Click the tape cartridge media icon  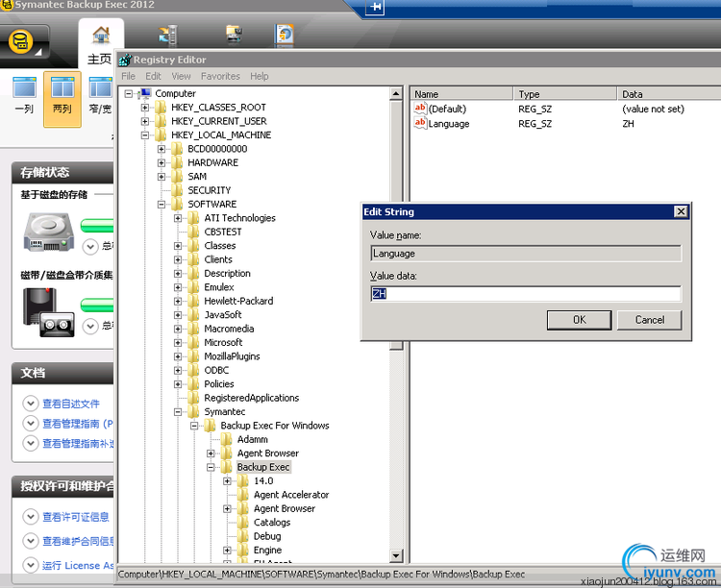(49, 312)
